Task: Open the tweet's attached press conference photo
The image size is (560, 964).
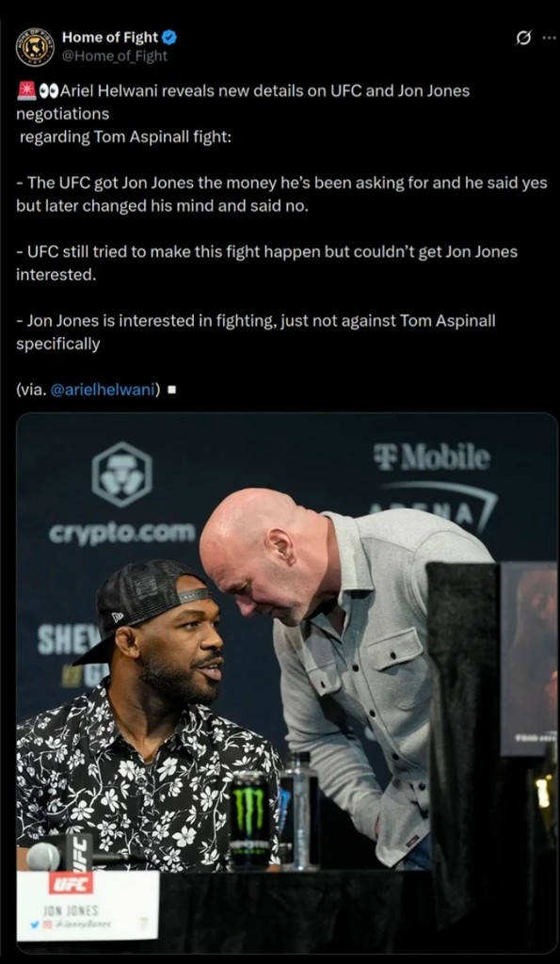Action: pyautogui.click(x=287, y=683)
